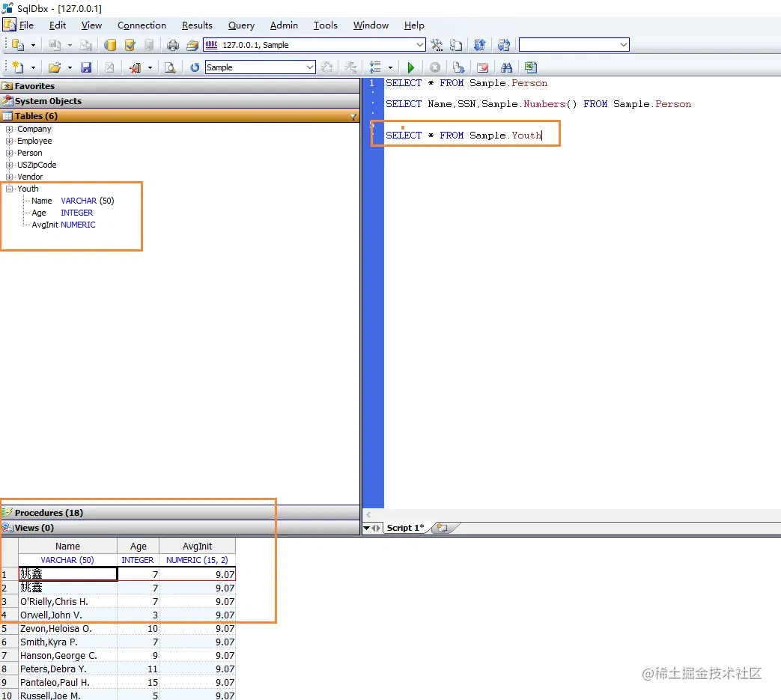Screen dimensions: 781x700
Task: Click the new tab icon beside Script 1
Action: click(x=442, y=528)
